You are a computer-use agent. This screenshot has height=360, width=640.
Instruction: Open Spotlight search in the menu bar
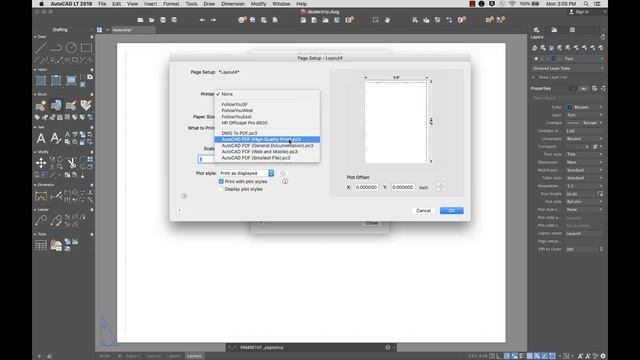tap(586, 4)
